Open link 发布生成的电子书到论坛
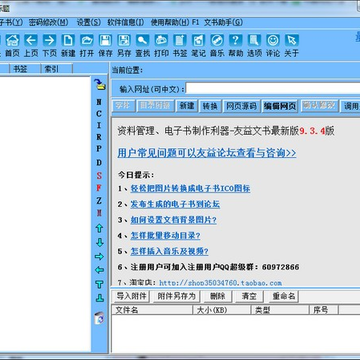 coord(175,204)
